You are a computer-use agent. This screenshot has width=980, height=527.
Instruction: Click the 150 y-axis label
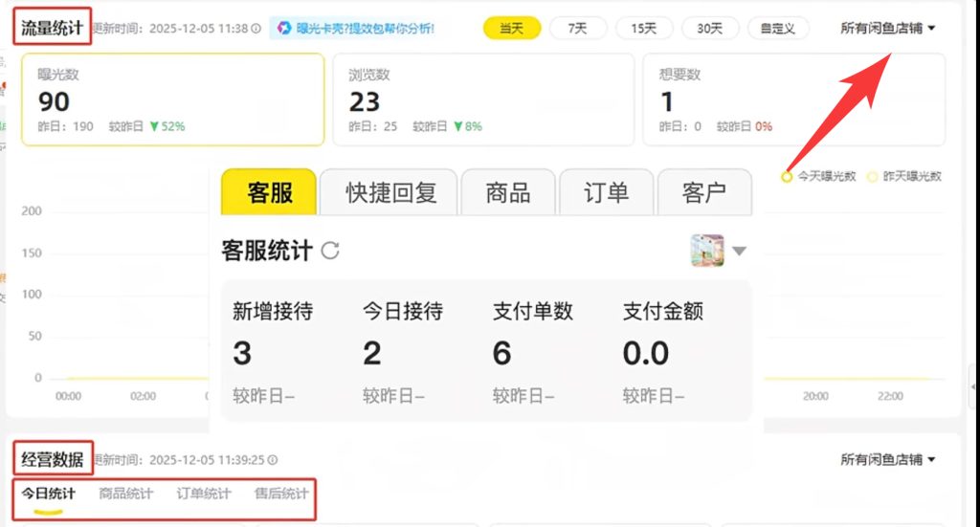coord(32,253)
